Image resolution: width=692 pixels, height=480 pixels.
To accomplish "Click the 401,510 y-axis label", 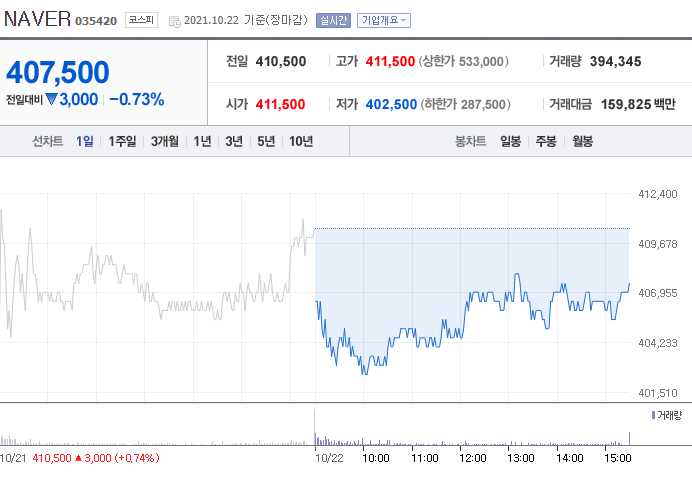I will coord(658,393).
